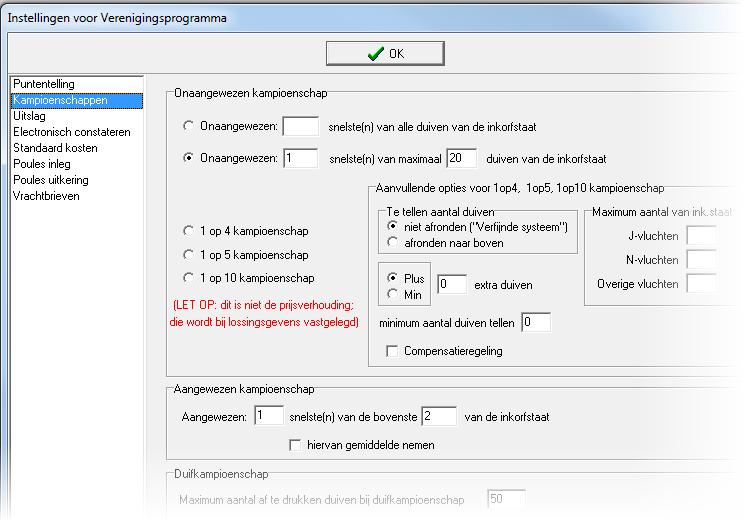The width and height of the screenshot is (744, 522).
Task: Open the Puntentelling settings page
Action: tap(44, 84)
